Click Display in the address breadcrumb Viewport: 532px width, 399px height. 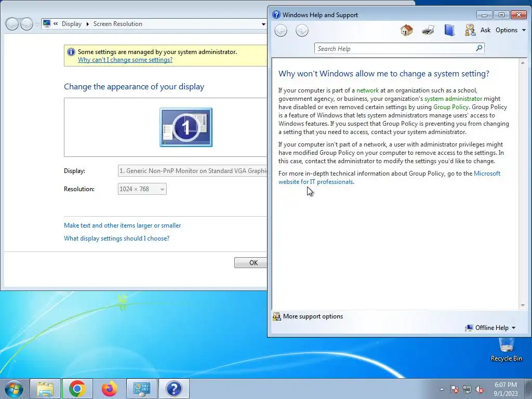pyautogui.click(x=72, y=24)
